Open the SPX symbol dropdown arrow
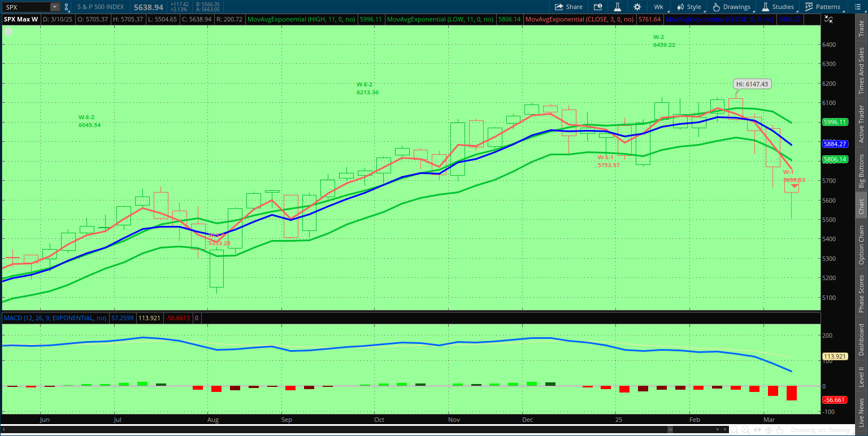The height and width of the screenshot is (436, 868). coord(54,7)
